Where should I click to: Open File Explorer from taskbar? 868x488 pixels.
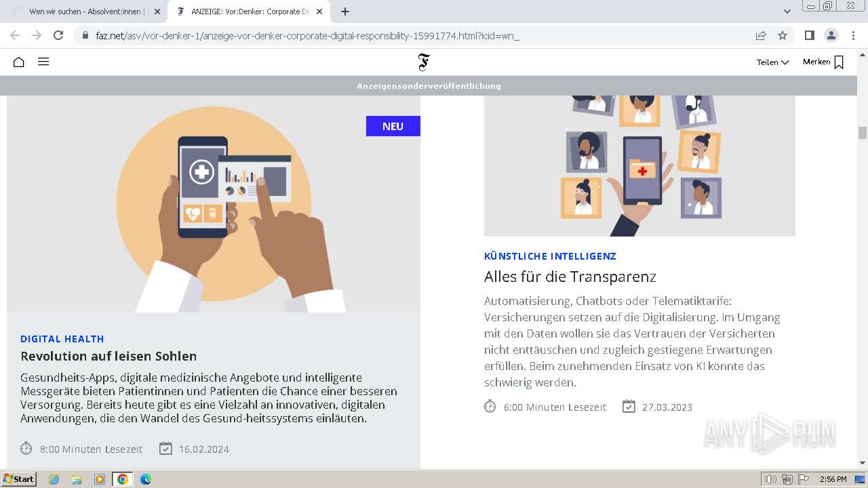[77, 479]
